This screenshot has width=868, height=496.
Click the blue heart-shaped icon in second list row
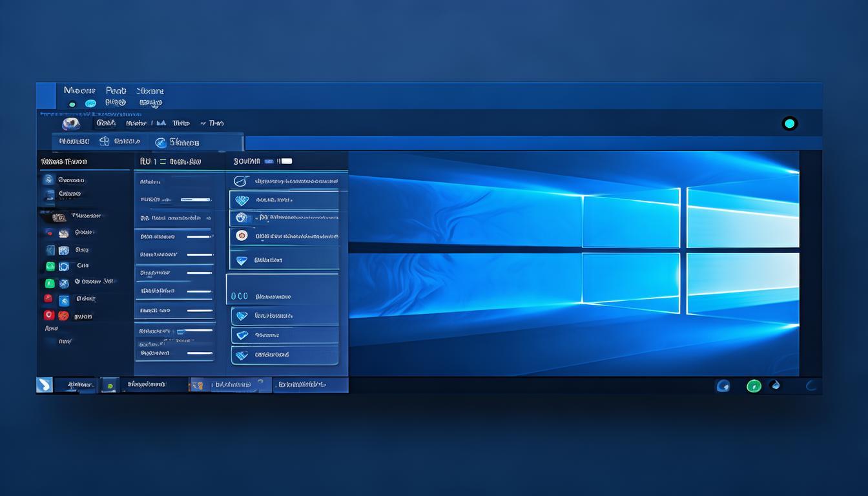point(242,200)
